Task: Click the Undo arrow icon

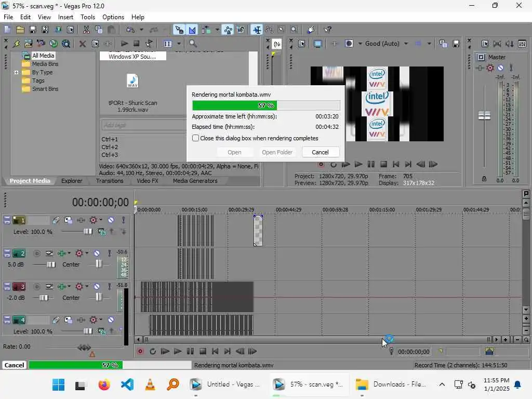Action: [x=130, y=30]
